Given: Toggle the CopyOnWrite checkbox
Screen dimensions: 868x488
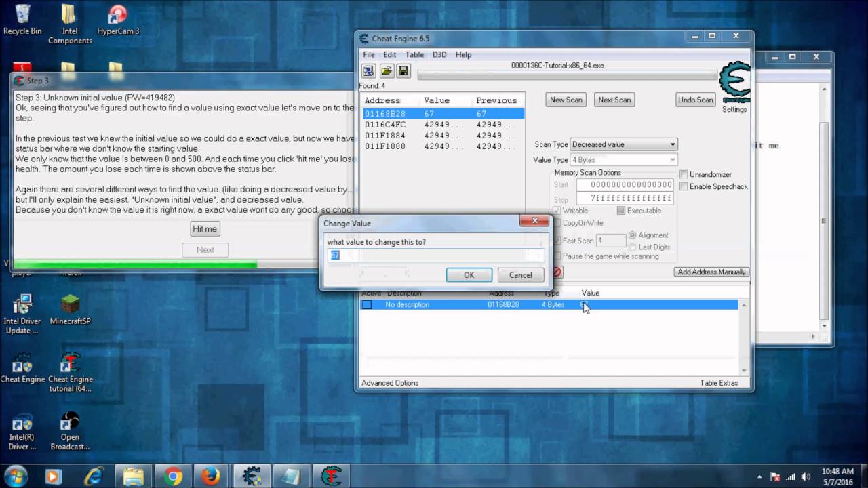Looking at the screenshot, I should pos(557,223).
